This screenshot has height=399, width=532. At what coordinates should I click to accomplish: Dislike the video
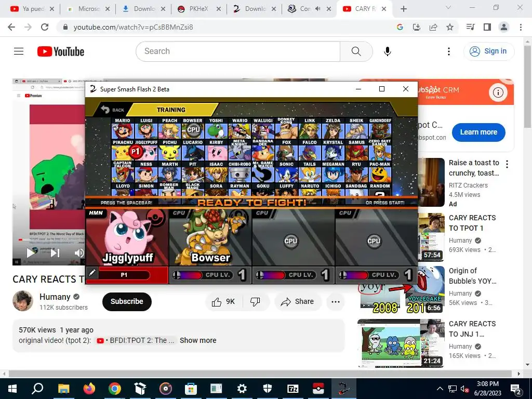pyautogui.click(x=255, y=302)
